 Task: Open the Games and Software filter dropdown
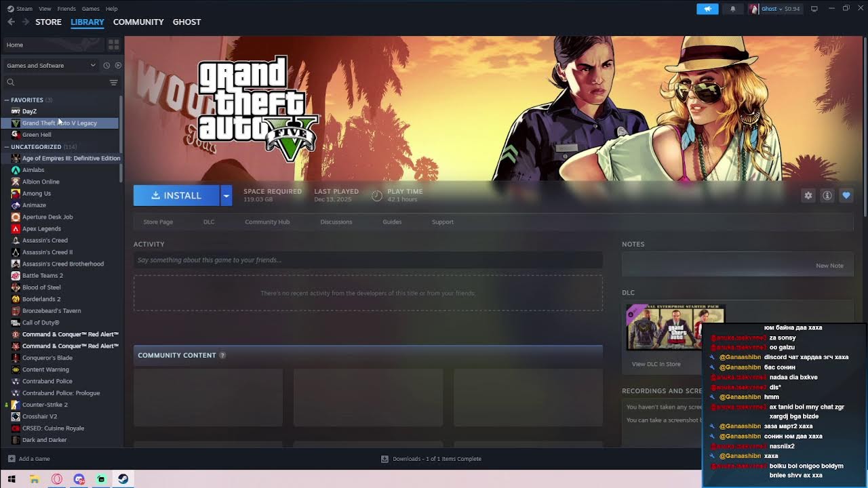pos(51,66)
